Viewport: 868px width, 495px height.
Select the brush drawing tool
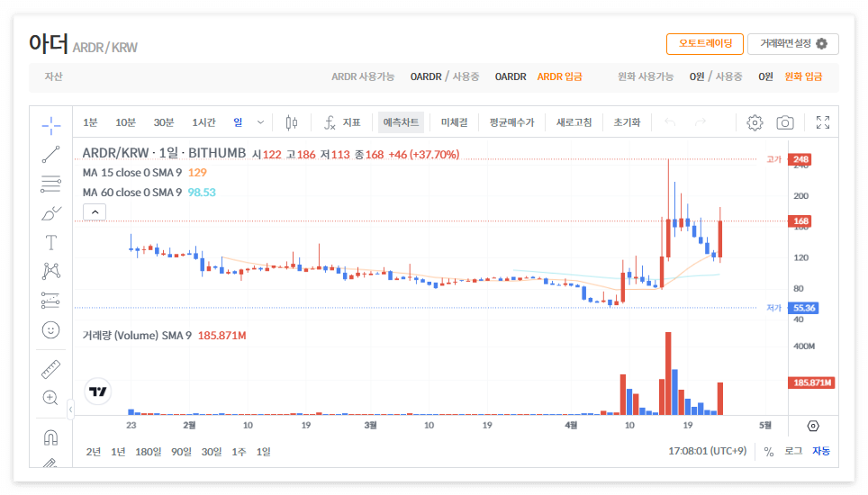pos(51,213)
